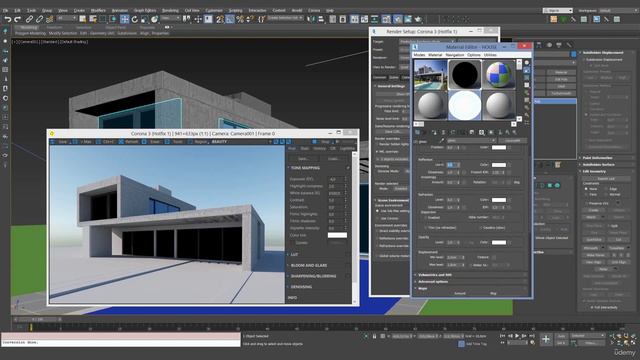
Task: Click Scene tab in Render Setup
Action: click(394, 77)
